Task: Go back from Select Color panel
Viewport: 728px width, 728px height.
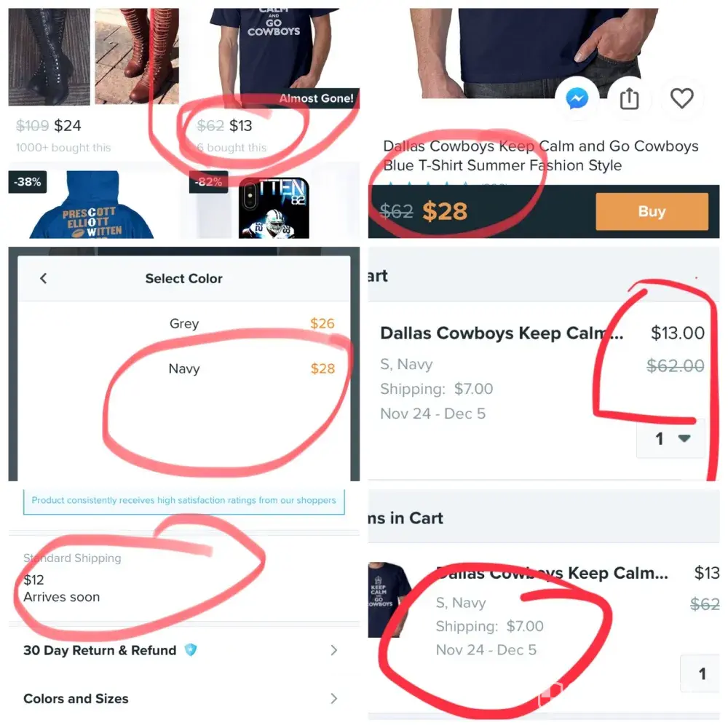Action: click(x=44, y=279)
